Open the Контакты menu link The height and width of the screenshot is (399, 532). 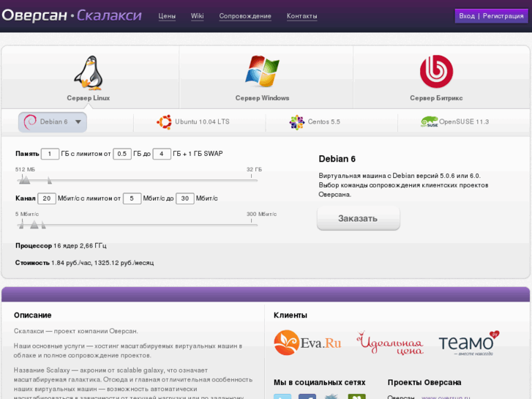(302, 16)
